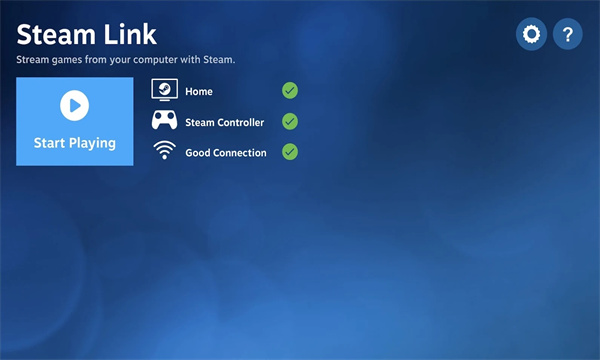Select the Steam Controller entry label

click(x=225, y=122)
